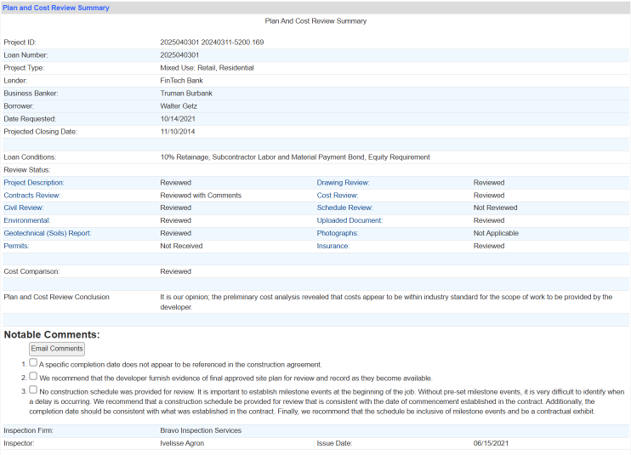Click the blue Plan and Cost Review Summary header
The image size is (631, 455).
(x=56, y=7)
